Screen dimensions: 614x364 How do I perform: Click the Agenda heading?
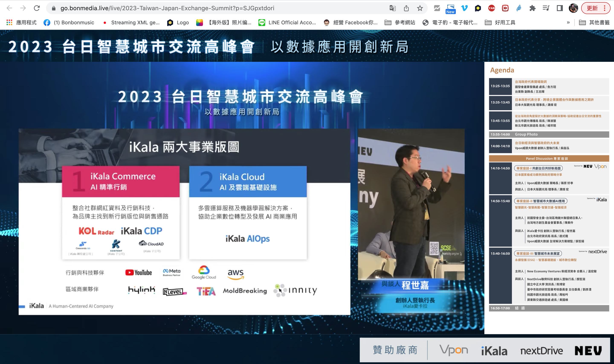click(502, 70)
